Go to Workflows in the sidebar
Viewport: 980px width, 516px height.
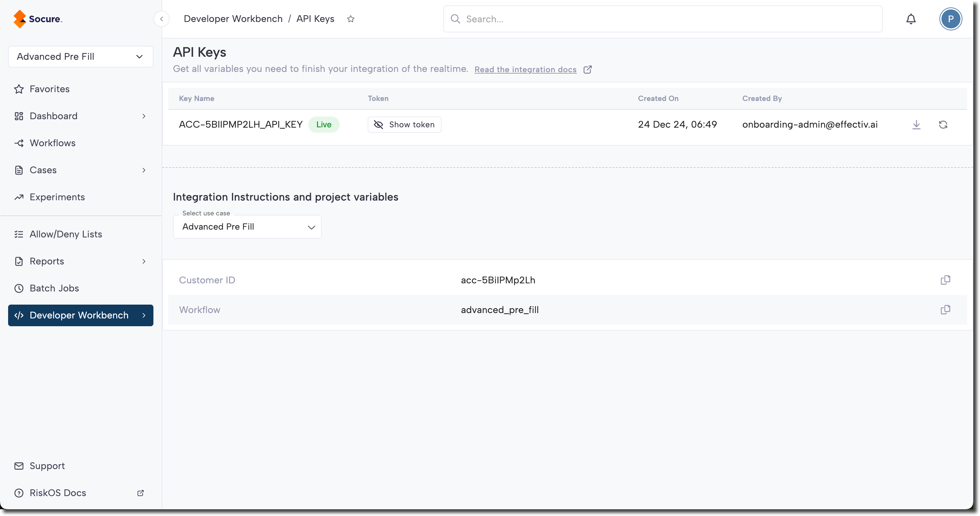click(52, 143)
